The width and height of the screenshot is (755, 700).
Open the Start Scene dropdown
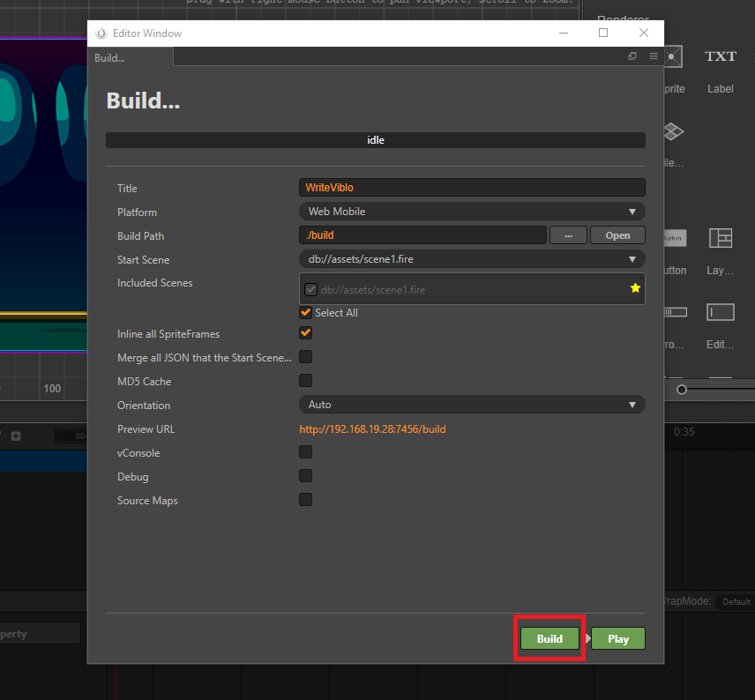pyautogui.click(x=472, y=259)
